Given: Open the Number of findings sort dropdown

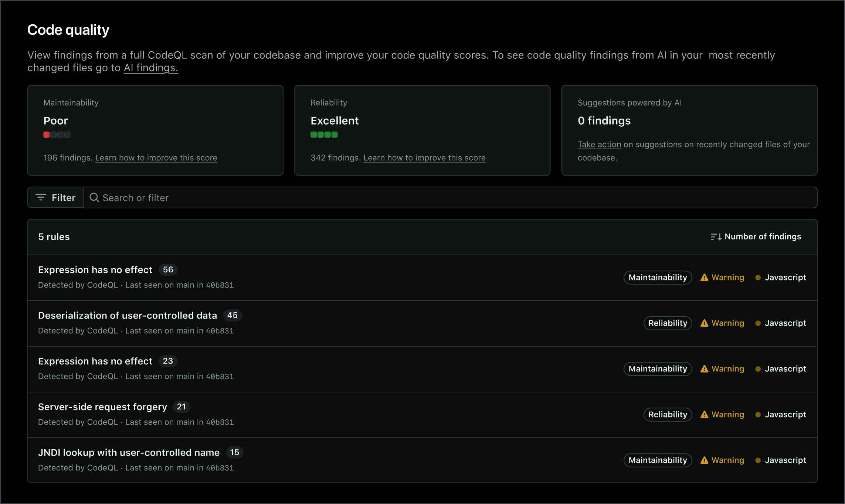Looking at the screenshot, I should click(x=756, y=236).
